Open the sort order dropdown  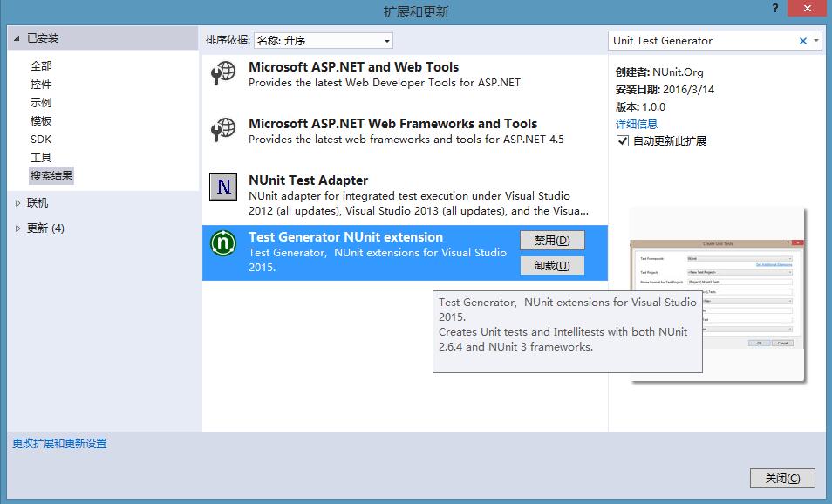(324, 40)
